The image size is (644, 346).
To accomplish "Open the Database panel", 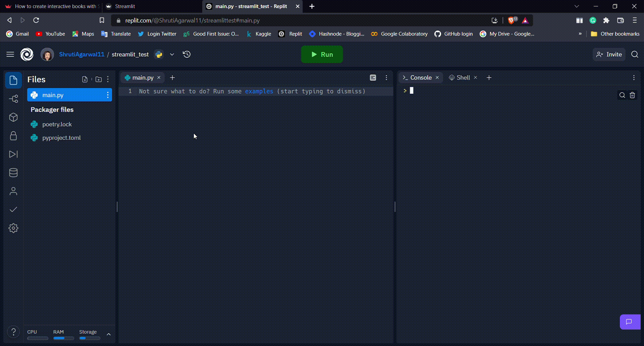I will (x=13, y=173).
